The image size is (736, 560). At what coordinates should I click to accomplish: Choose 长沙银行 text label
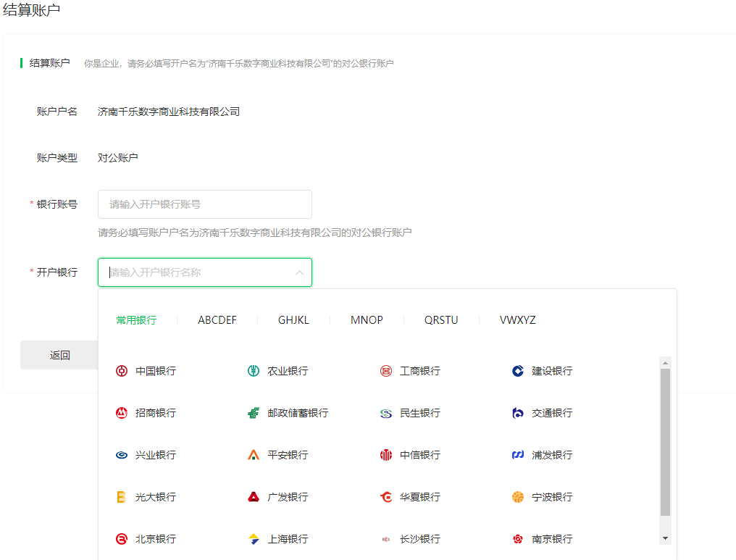coord(420,539)
